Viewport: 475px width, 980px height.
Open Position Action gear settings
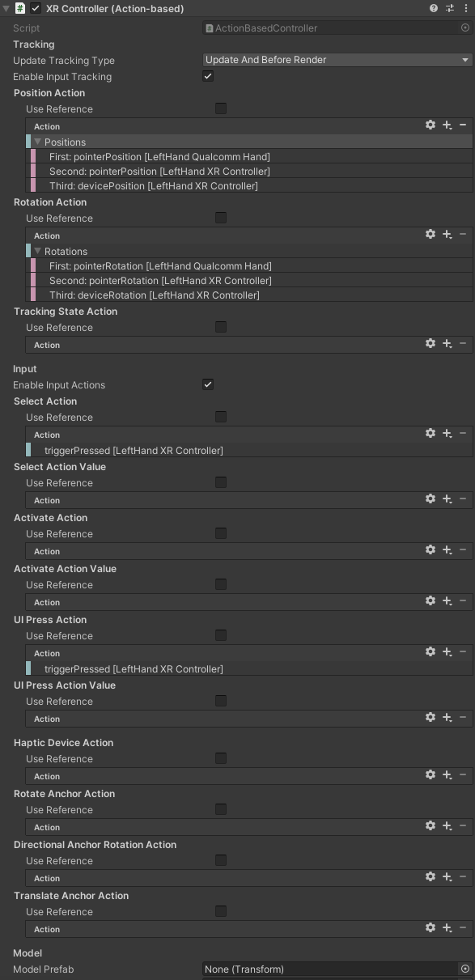(x=430, y=125)
